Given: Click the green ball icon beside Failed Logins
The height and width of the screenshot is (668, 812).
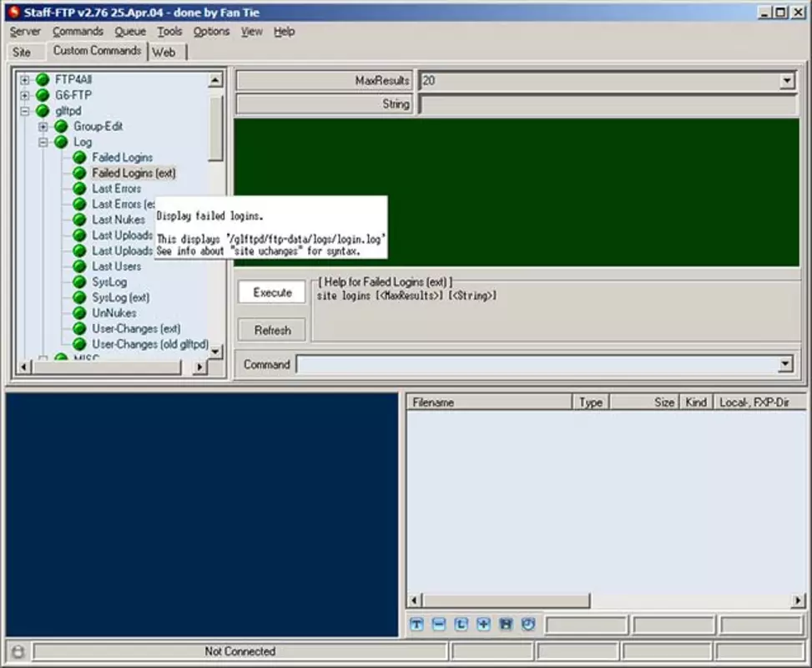Looking at the screenshot, I should click(x=79, y=157).
